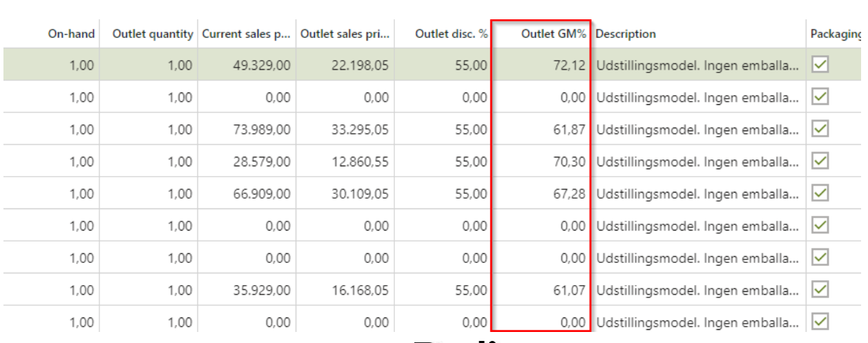Toggle Packaging checkbox in the 72,12 GM% row
This screenshot has height=343, width=868.
click(x=820, y=65)
